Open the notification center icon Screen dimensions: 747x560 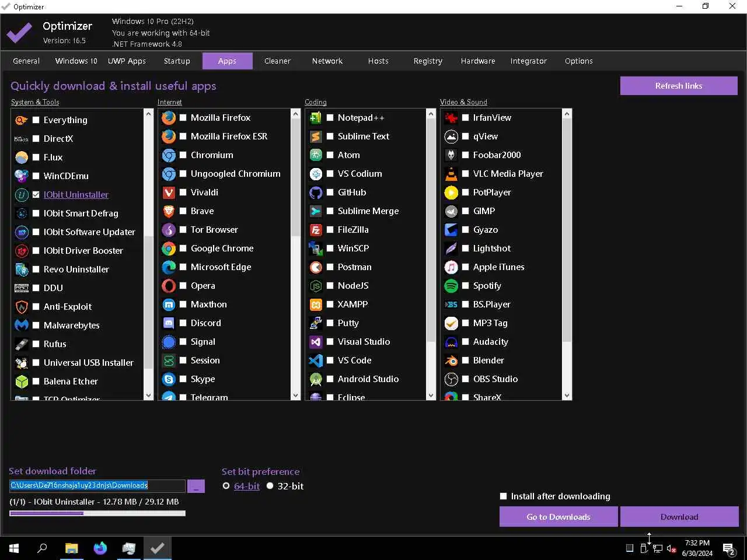pyautogui.click(x=729, y=548)
